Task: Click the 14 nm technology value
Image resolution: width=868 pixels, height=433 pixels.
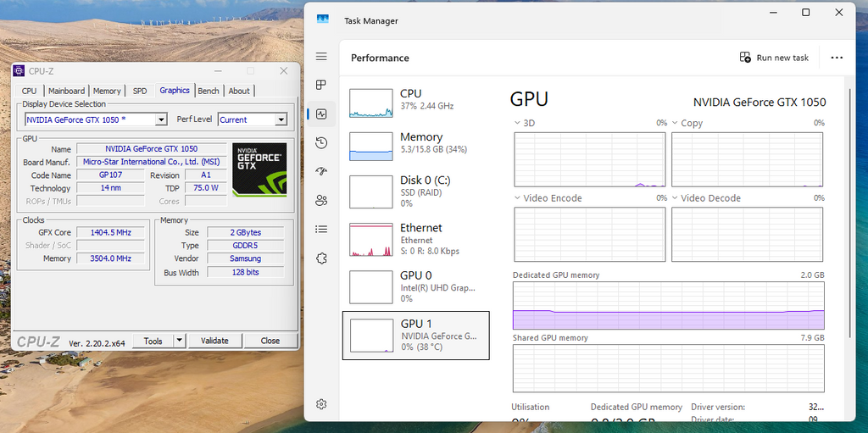Action: 111,188
